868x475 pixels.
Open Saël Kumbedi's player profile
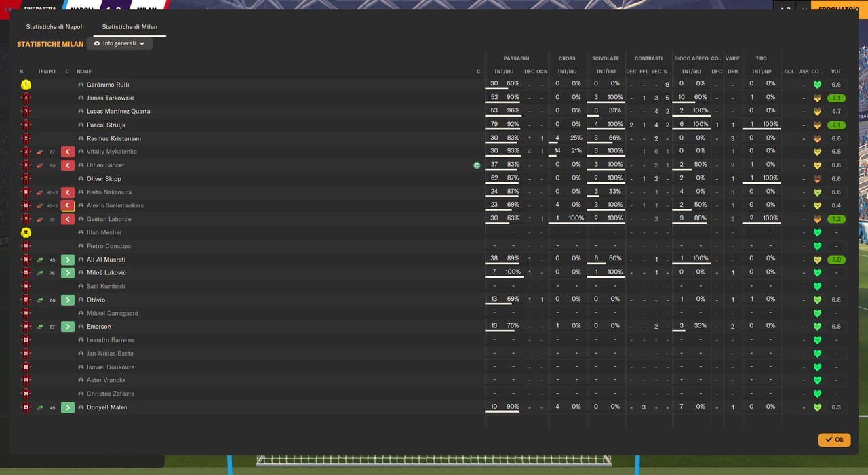pyautogui.click(x=106, y=286)
